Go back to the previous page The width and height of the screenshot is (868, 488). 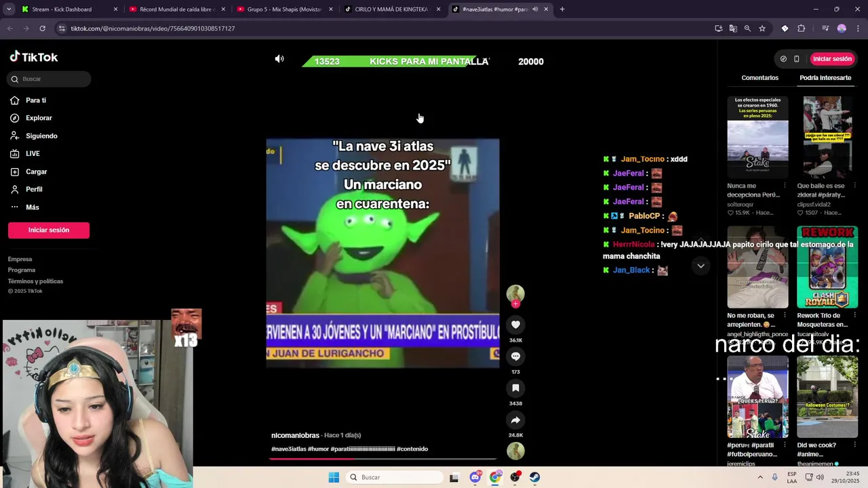tap(9, 28)
